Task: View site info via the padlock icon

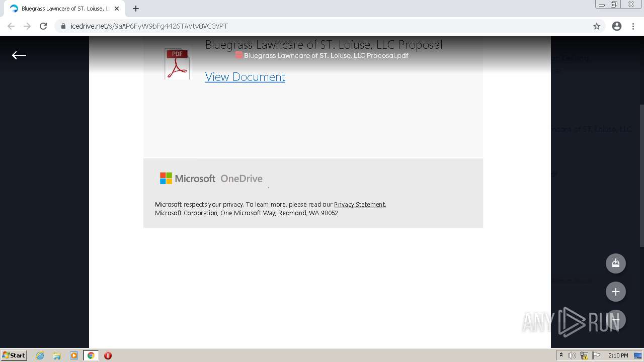Action: [63, 26]
